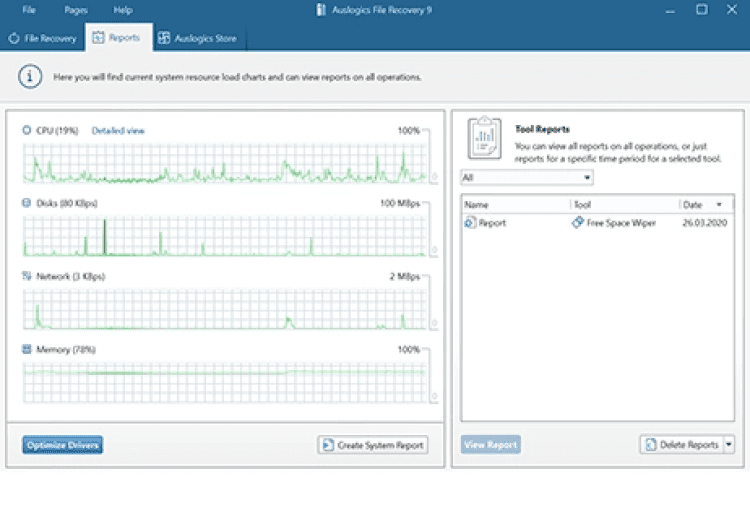
Task: Click Create System Report button
Action: pos(373,445)
